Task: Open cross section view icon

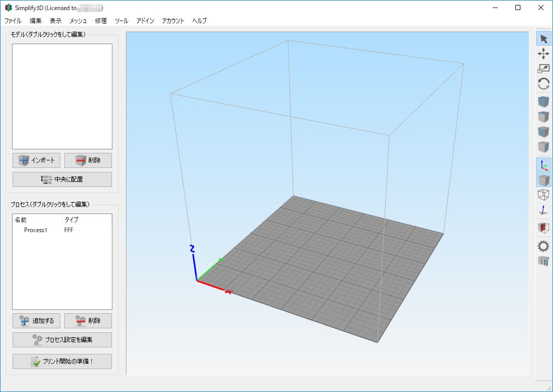Action: coord(543,228)
